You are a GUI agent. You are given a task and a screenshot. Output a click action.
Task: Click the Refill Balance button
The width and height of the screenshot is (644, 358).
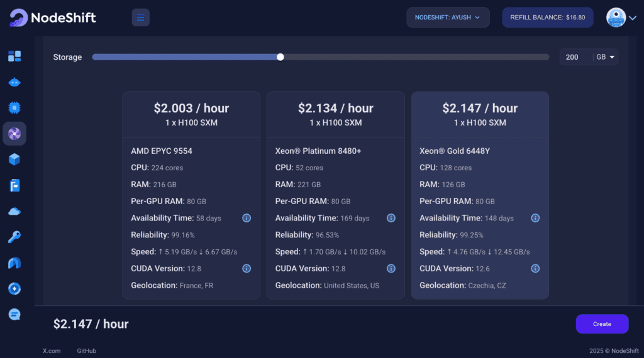coord(547,18)
